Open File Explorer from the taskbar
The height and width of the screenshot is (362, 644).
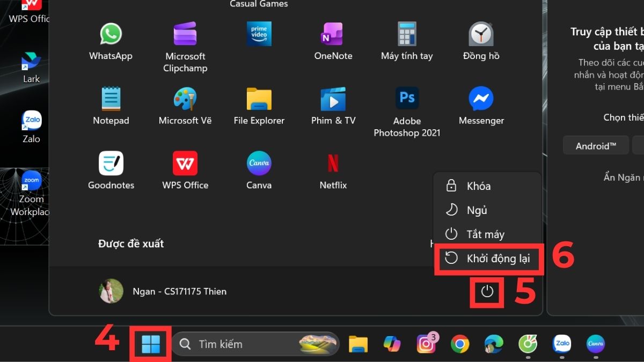(x=358, y=344)
